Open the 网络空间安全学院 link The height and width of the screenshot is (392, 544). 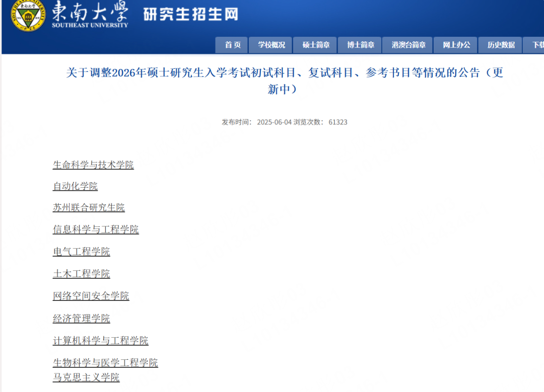91,296
